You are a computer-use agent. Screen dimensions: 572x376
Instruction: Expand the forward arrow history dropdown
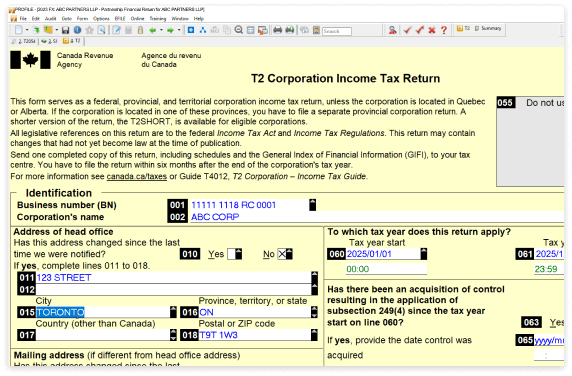point(179,30)
